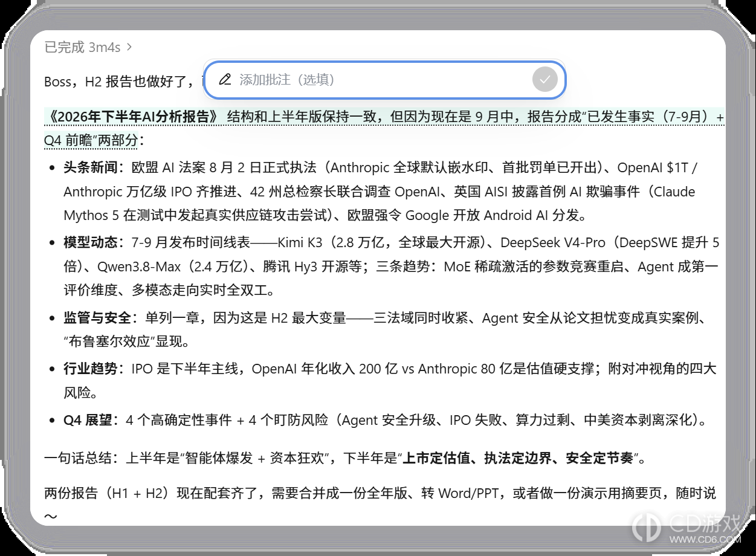Click bold "上市定估值、执法定边界、安全定节奏" text
The height and width of the screenshot is (556, 756).
519,459
